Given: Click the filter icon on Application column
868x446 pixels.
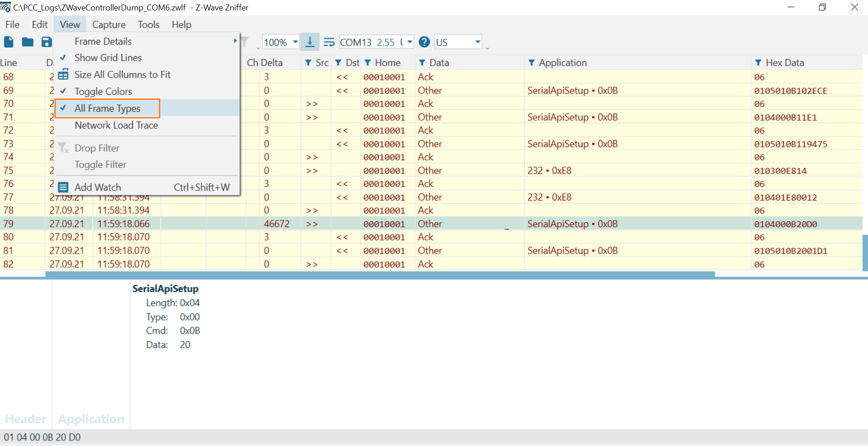Looking at the screenshot, I should 531,62.
